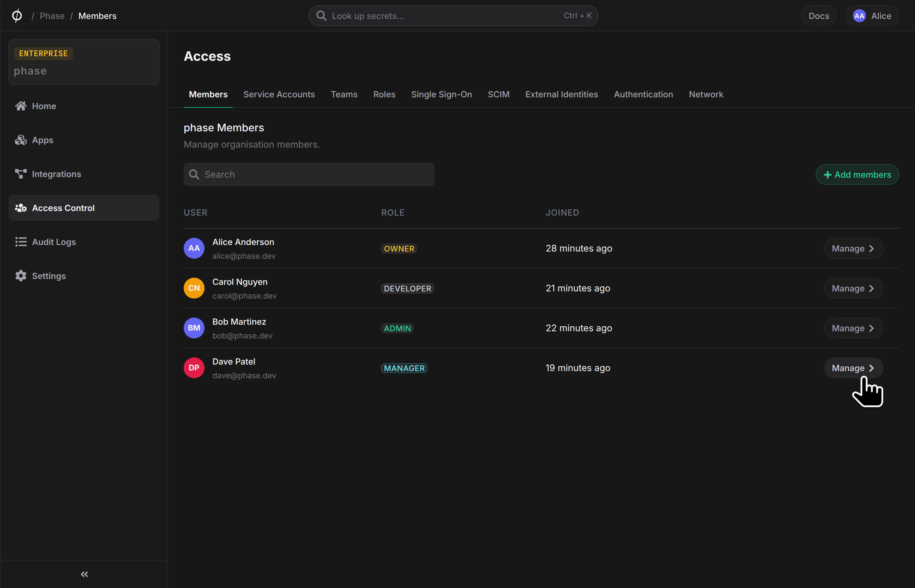Click Alice's AA avatar in header
915x588 pixels.
(x=859, y=16)
